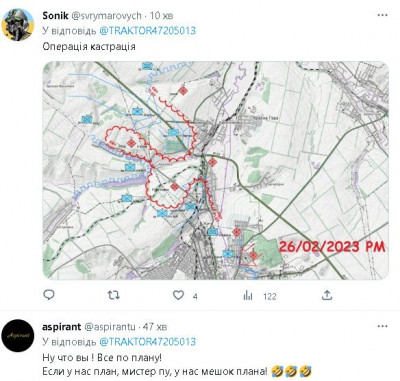400x381 pixels.
Task: Open more options for aspirant's tweet
Action: click(382, 326)
